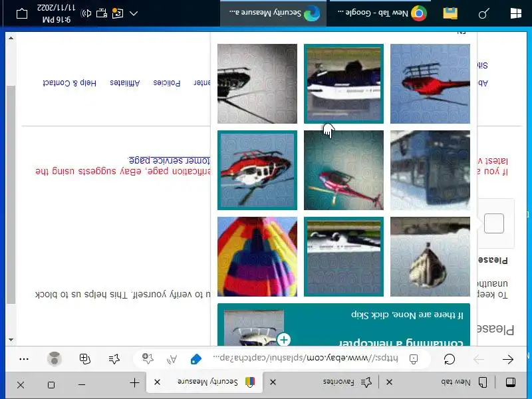The width and height of the screenshot is (532, 399).
Task: Click the browser back arrow button
Action: click(x=507, y=359)
